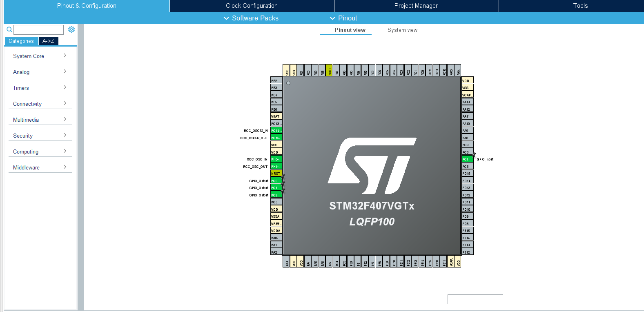Click the PC3 pin
Viewport: 644px width, 312px height.
tap(276, 202)
